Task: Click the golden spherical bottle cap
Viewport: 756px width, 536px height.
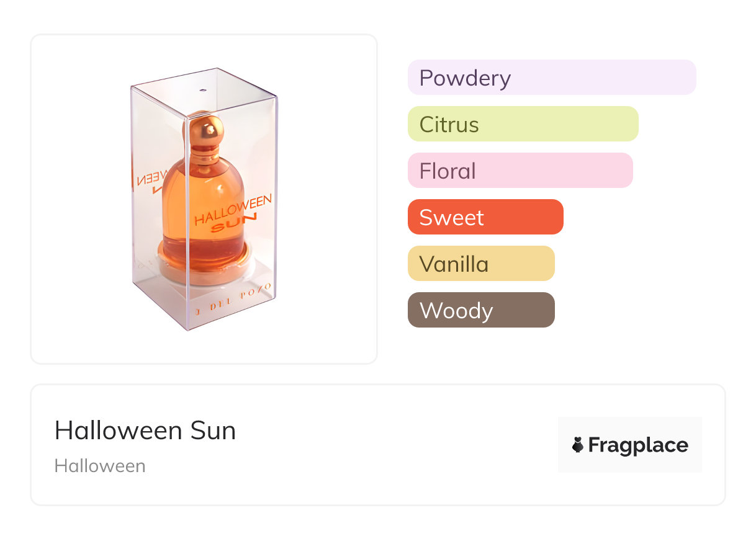Action: point(207,131)
